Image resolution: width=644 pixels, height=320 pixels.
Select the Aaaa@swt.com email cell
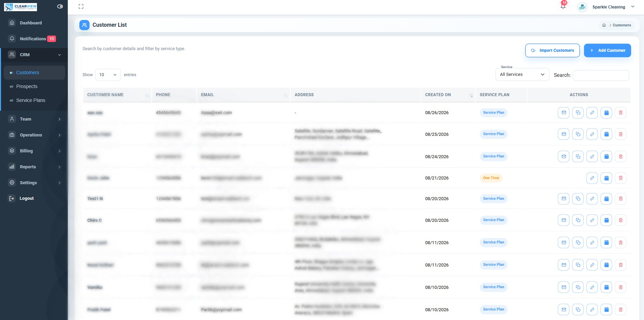pos(216,113)
